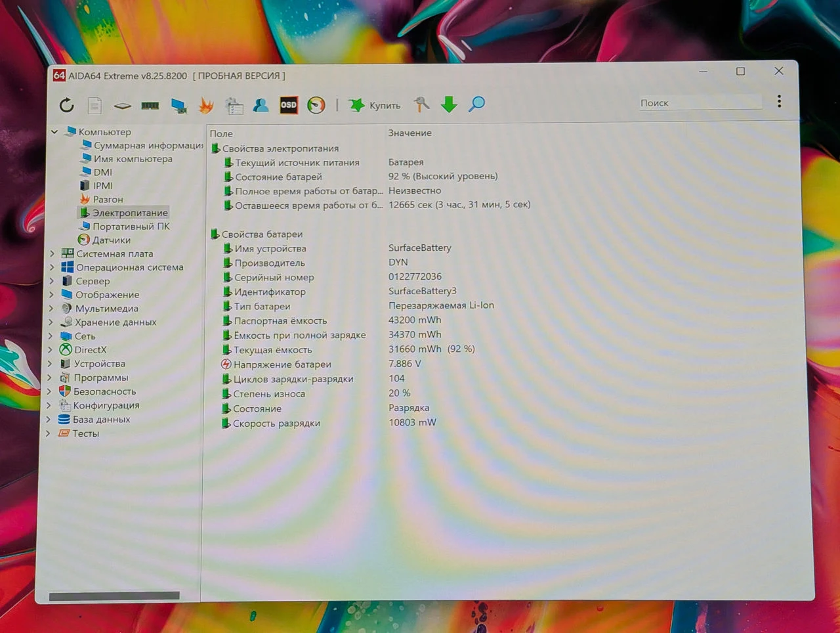Open the OSD panel icon

(289, 104)
